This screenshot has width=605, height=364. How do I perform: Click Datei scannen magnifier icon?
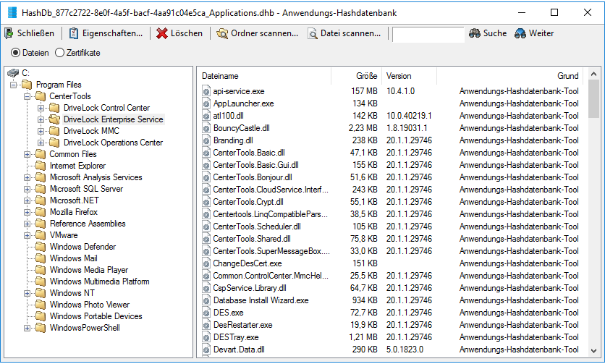click(313, 33)
